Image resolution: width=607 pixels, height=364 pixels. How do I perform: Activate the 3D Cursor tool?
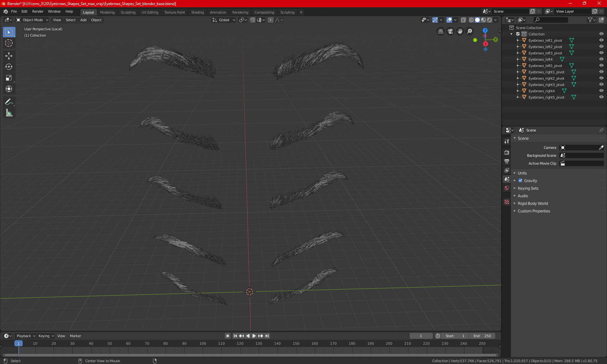click(9, 43)
